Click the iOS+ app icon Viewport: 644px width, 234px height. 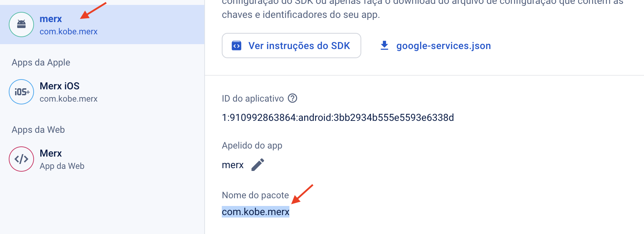click(21, 92)
